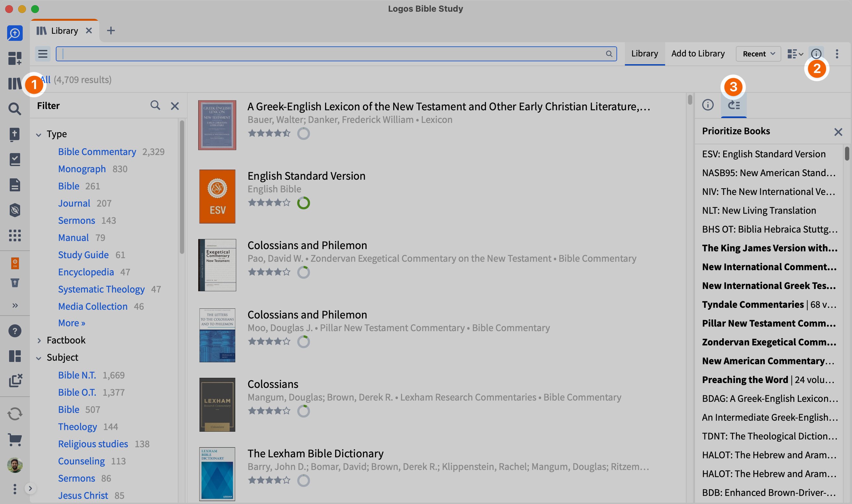Filter by Bible N.T. subject
Image resolution: width=852 pixels, height=504 pixels.
point(77,375)
